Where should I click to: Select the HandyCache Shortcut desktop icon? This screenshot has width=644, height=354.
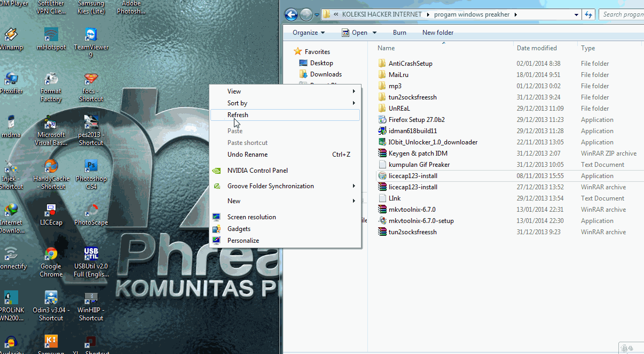tap(51, 174)
